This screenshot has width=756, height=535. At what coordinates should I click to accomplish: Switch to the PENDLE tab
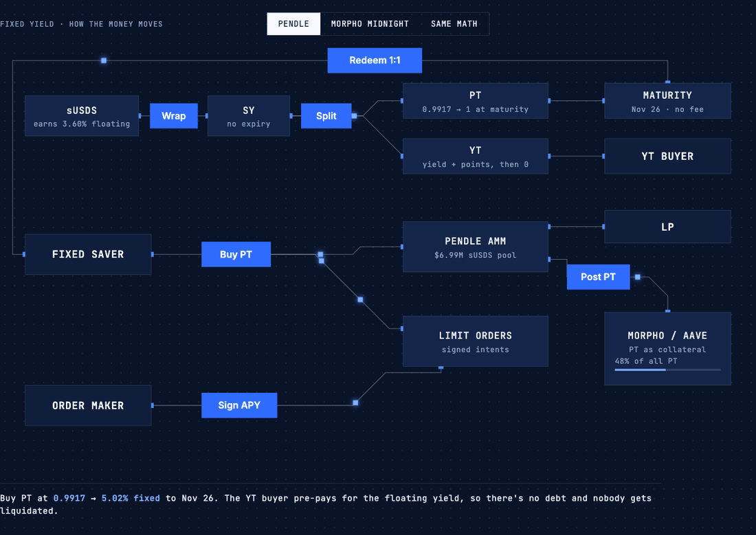(x=293, y=23)
